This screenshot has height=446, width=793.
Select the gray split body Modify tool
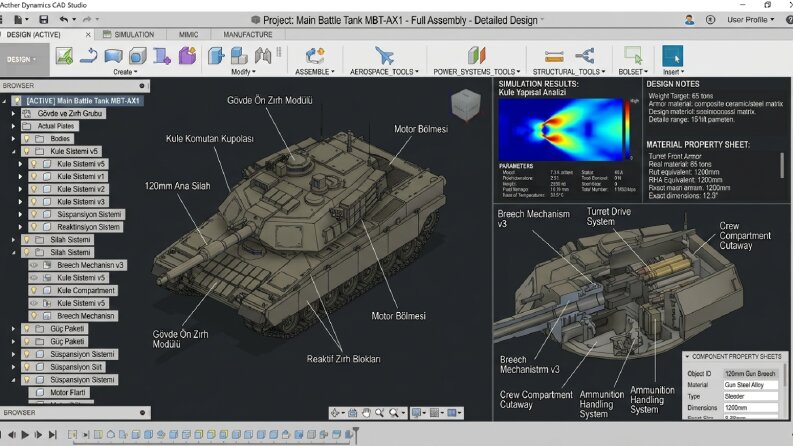[263, 56]
